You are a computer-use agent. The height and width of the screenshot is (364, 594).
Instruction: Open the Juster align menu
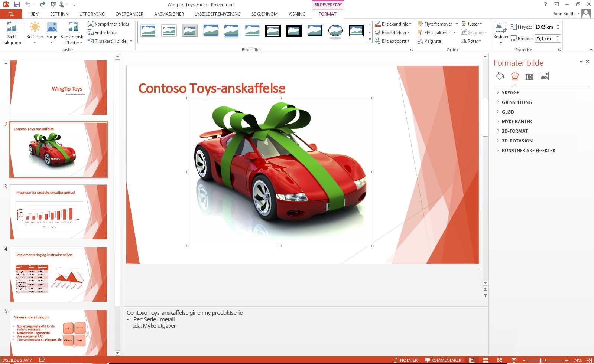click(472, 24)
